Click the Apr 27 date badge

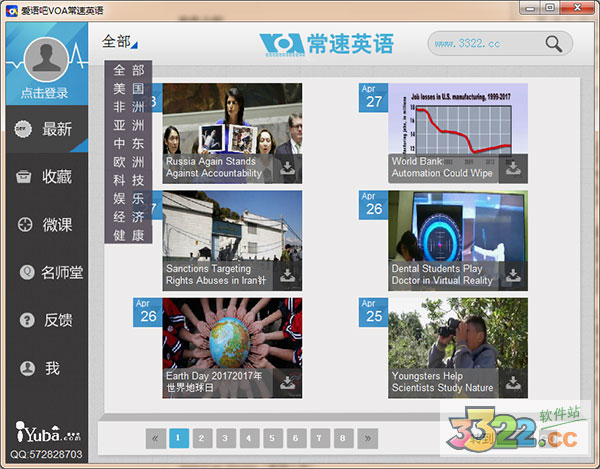[x=373, y=98]
